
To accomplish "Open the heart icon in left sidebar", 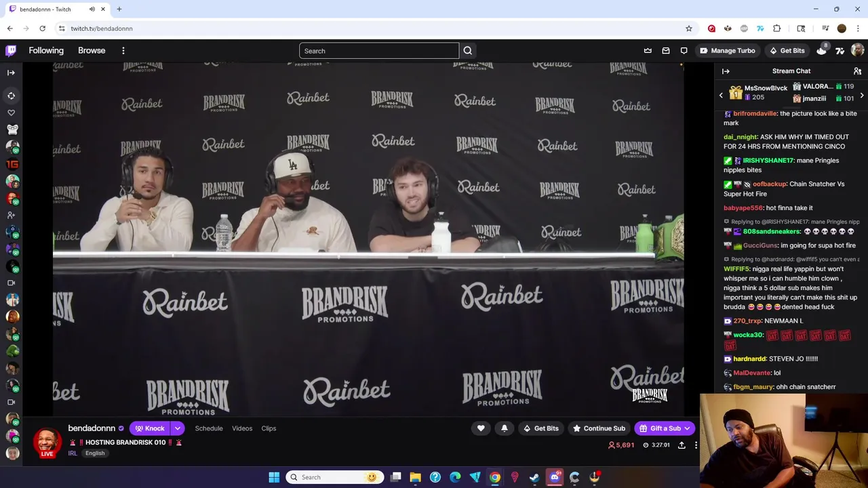I will [11, 113].
